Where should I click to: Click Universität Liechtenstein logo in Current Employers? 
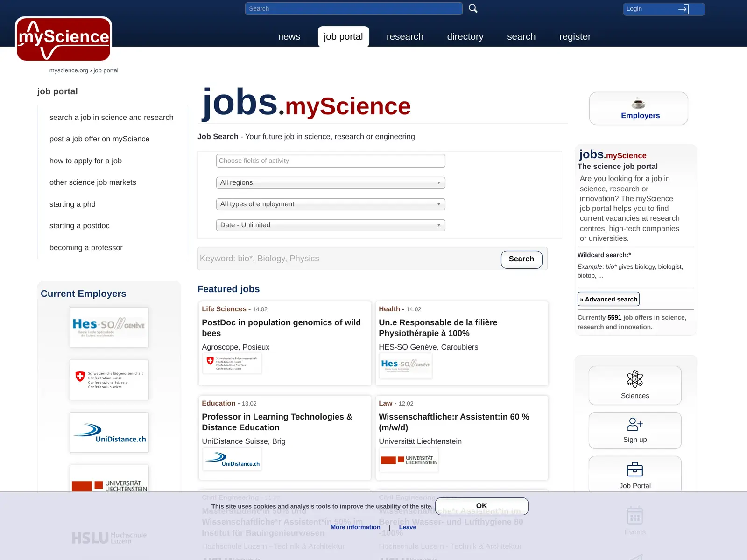(109, 481)
